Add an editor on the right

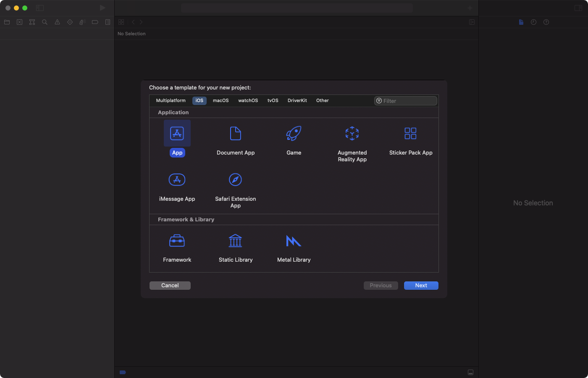[x=472, y=22]
